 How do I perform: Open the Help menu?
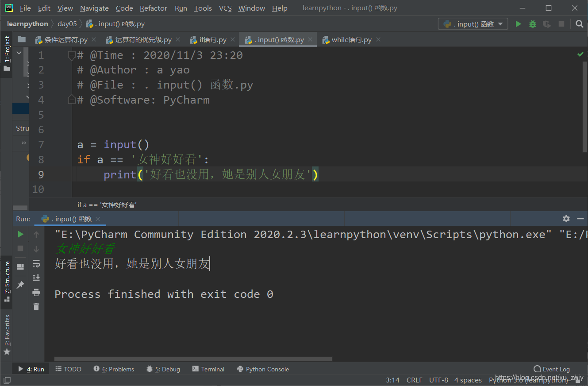[x=280, y=8]
